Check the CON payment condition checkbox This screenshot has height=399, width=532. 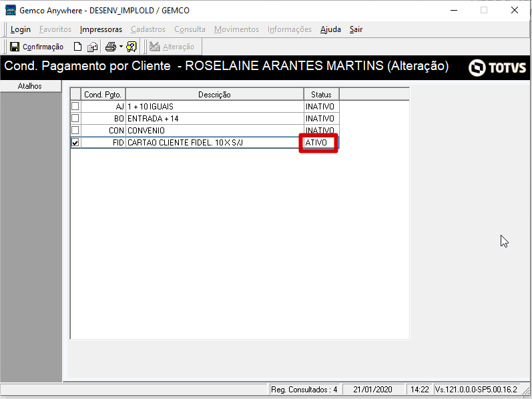click(x=75, y=130)
